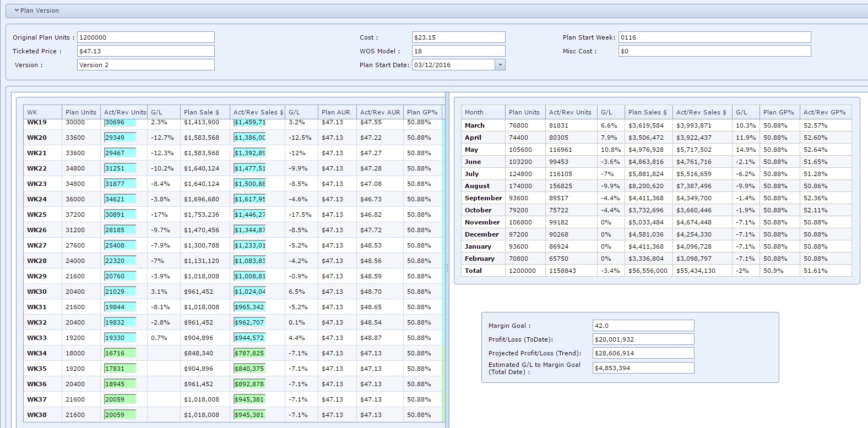Focus the Ticketed Price input

(x=145, y=51)
